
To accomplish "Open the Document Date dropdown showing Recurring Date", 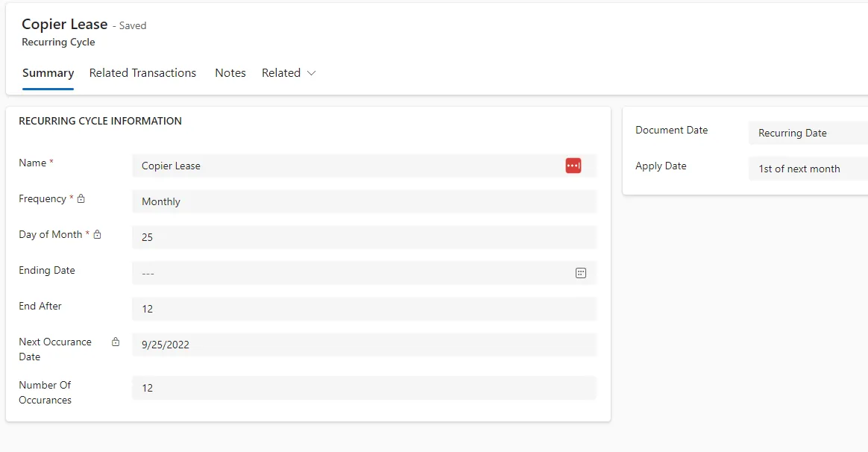I will pos(808,133).
